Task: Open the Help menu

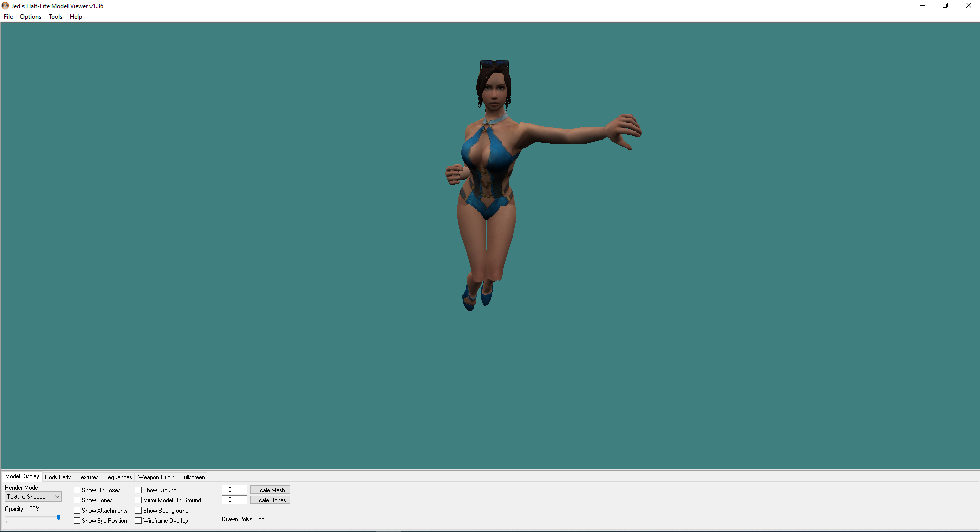Action: pyautogui.click(x=76, y=17)
